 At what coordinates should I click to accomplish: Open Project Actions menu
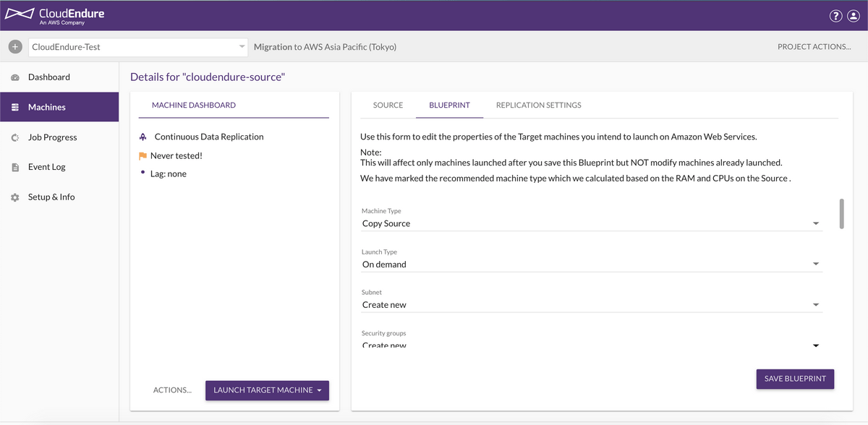814,47
